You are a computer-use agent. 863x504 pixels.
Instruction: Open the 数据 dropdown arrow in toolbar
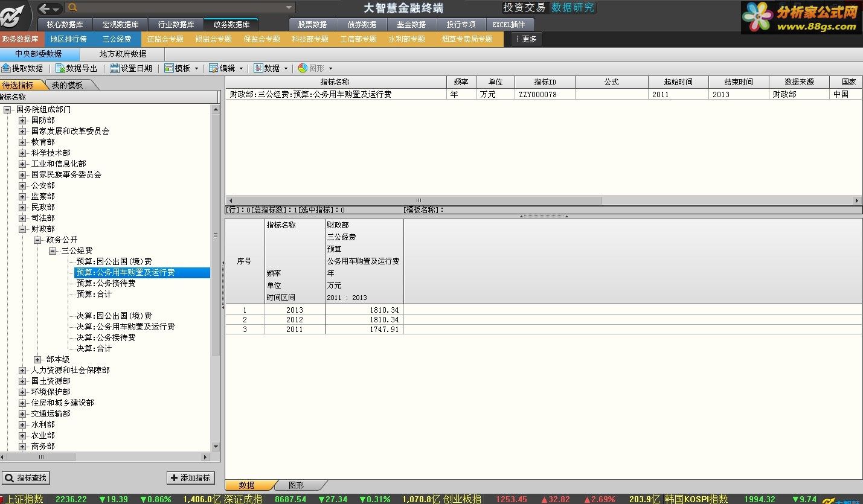tap(286, 68)
